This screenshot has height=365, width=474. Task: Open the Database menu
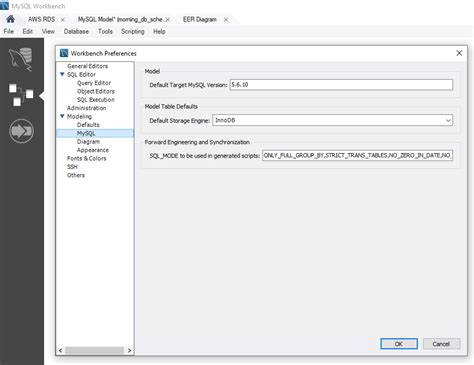pos(76,31)
